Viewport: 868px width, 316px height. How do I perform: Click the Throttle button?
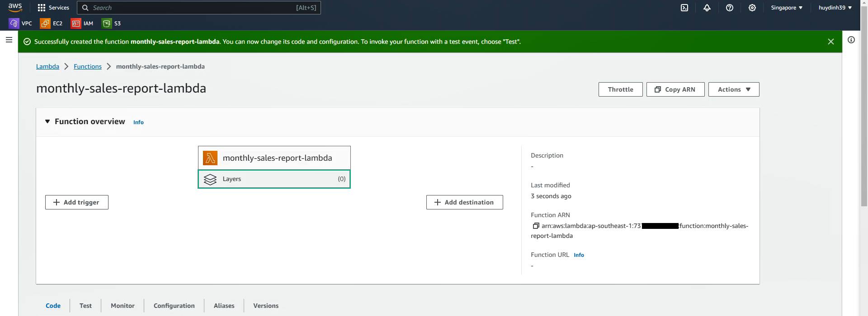620,89
